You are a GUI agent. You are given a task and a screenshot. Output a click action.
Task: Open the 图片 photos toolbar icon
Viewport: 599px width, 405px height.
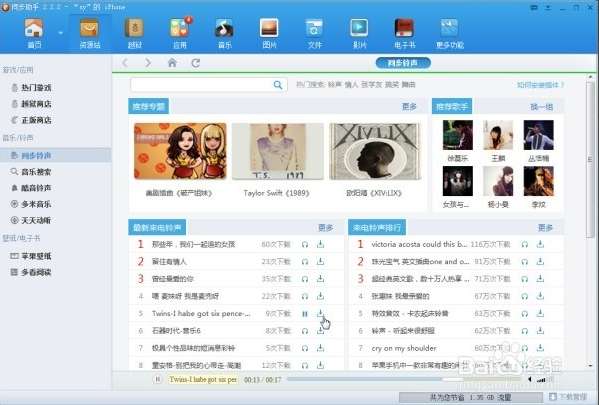click(269, 34)
